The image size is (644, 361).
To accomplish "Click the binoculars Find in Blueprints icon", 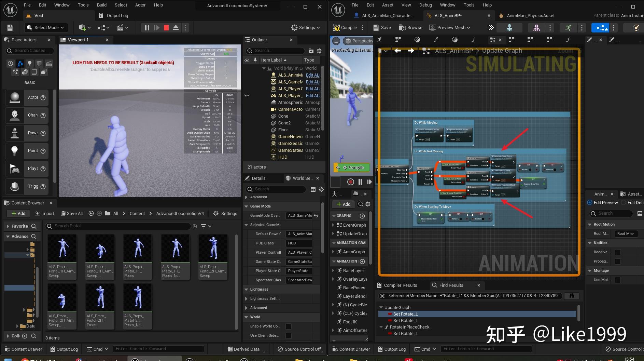I will pyautogui.click(x=572, y=296).
